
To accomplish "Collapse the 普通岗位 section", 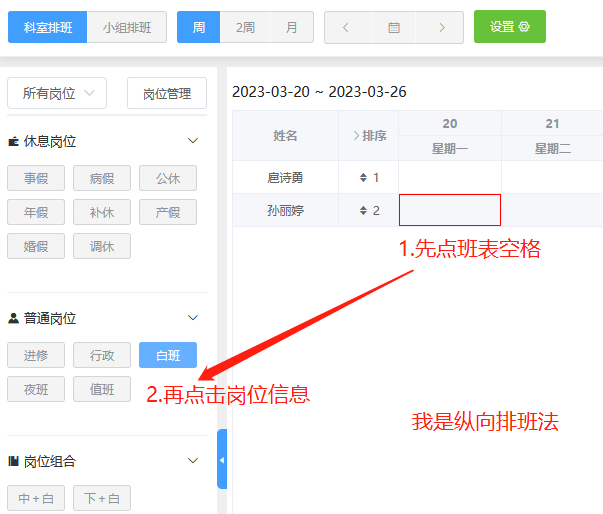I will (194, 318).
